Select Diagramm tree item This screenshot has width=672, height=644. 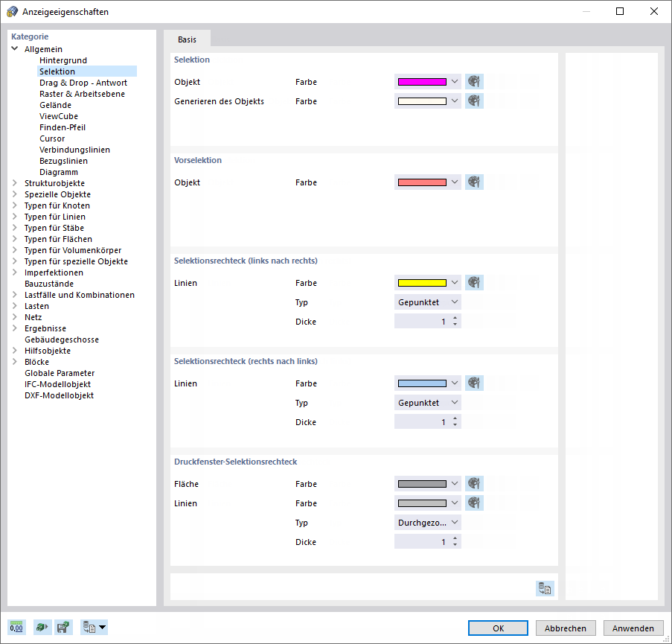point(58,171)
